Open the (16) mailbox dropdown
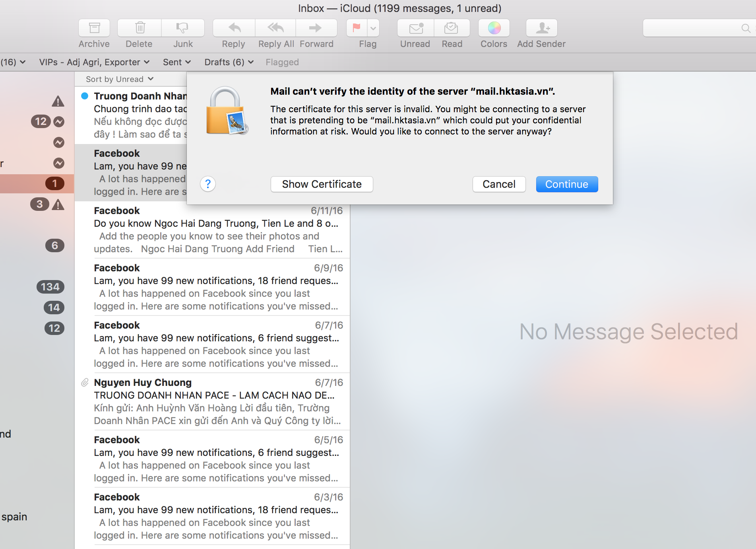Image resolution: width=756 pixels, height=549 pixels. pos(13,62)
